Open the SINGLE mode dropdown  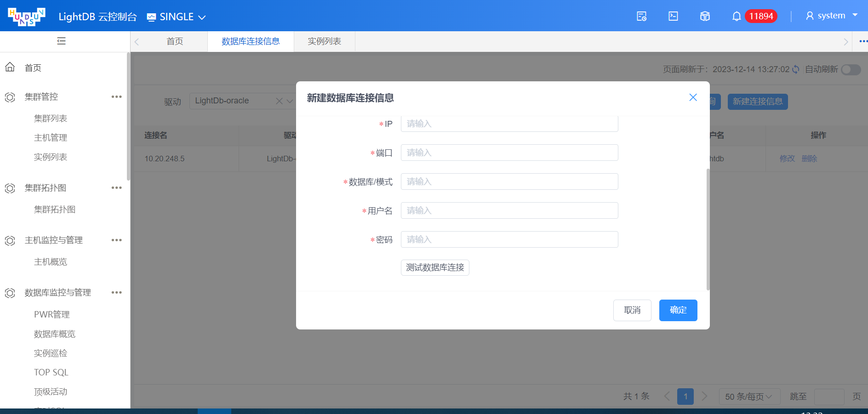[176, 17]
